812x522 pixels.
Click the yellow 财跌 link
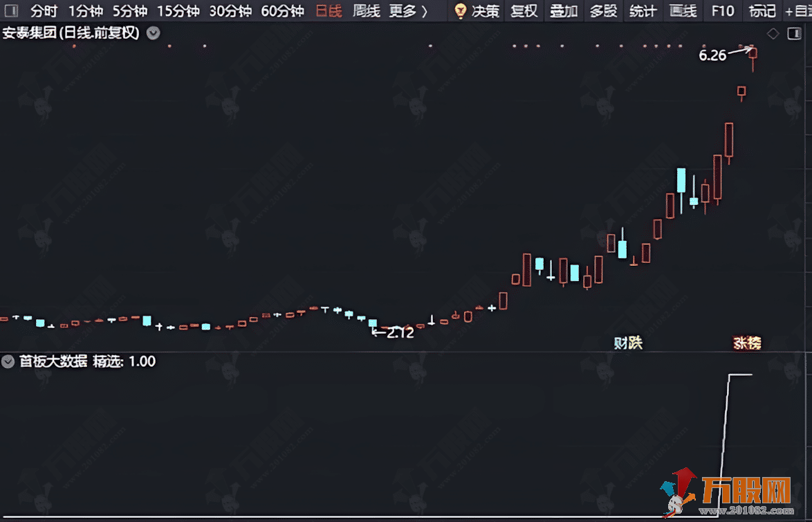click(627, 343)
